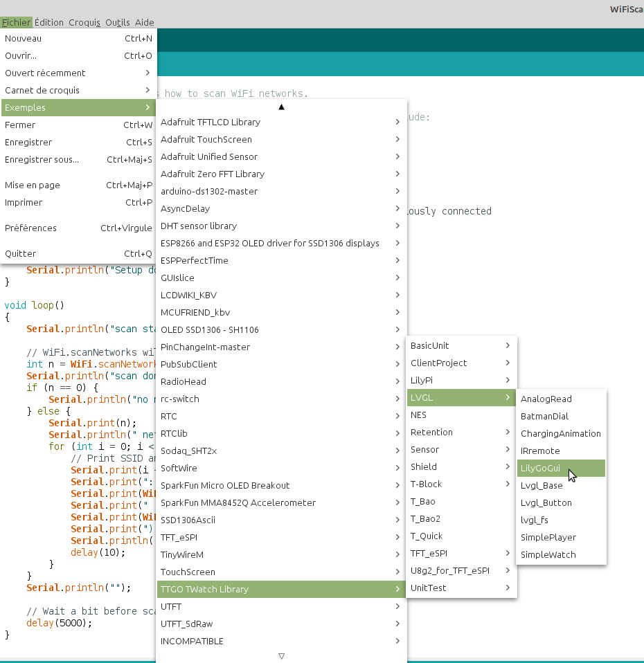Expand Ouvert récemment submenu

(x=79, y=73)
